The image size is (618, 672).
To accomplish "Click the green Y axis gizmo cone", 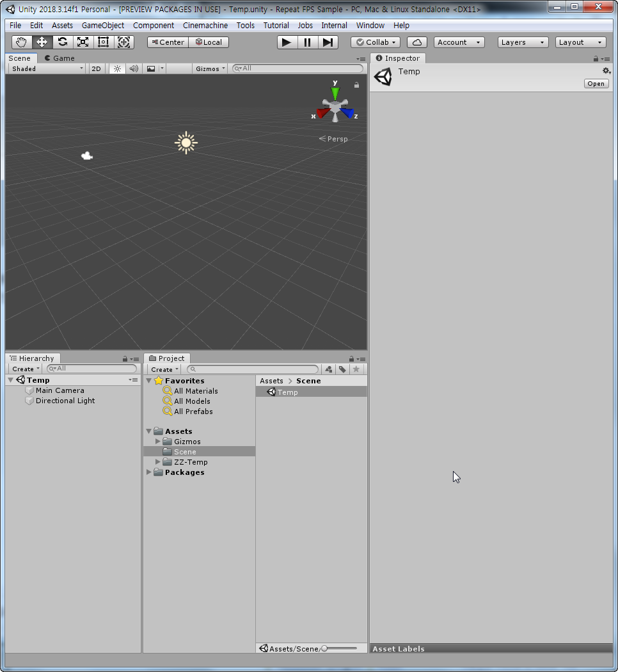I will coord(335,93).
